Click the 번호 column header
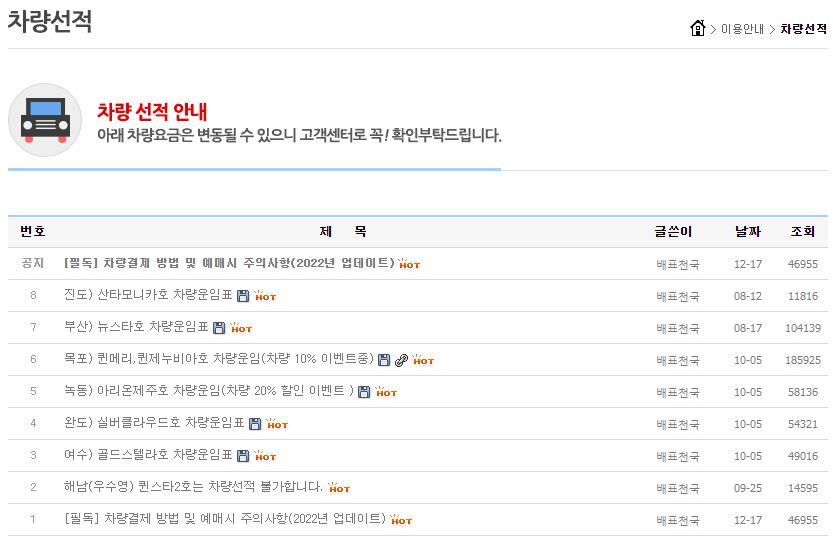This screenshot has height=542, width=833. coord(33,231)
